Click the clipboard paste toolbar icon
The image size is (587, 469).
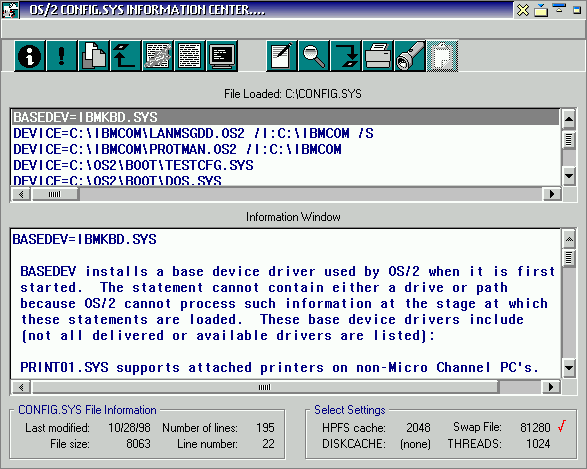pos(442,56)
